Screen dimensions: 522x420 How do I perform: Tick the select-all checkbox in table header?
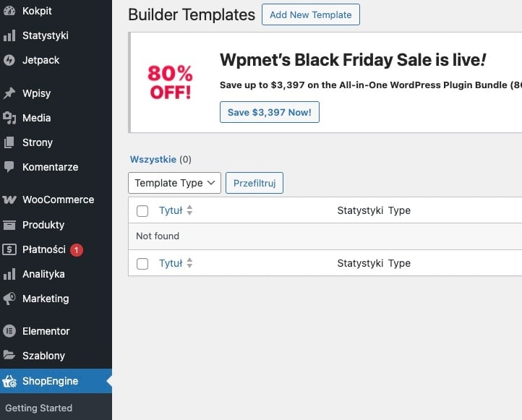142,211
